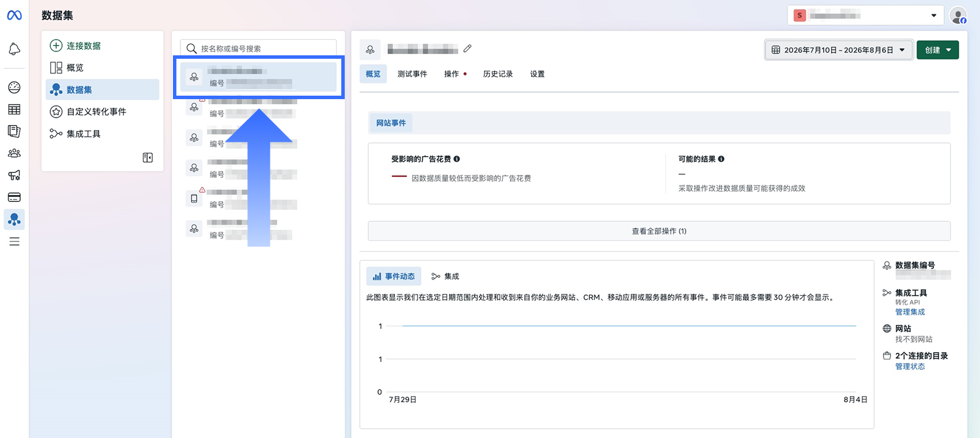Switch to the 概览 tab of the dataset
Screen dimensions: 980x438
[373, 74]
